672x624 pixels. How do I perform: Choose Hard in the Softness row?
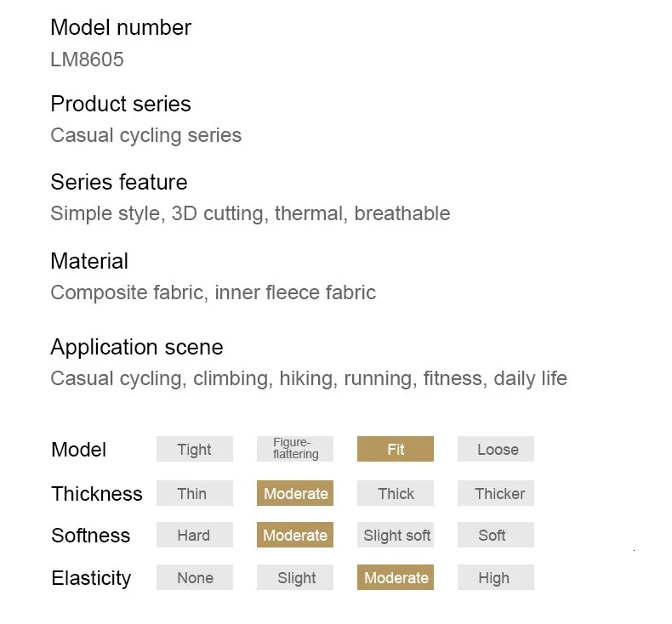[x=194, y=535]
